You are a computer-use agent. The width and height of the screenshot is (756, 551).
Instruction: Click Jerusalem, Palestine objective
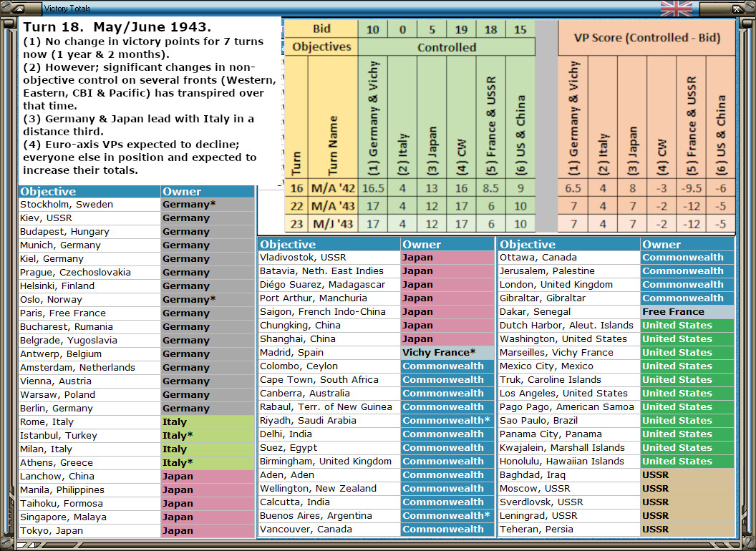point(569,271)
